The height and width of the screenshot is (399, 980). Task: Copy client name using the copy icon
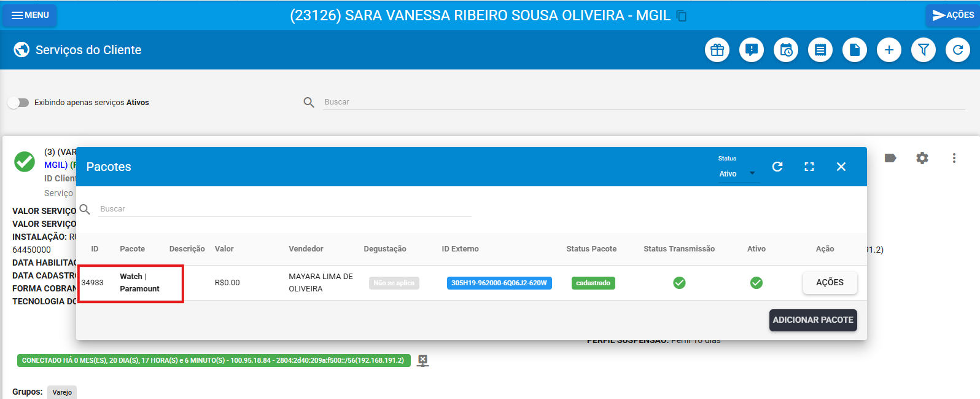pyautogui.click(x=682, y=16)
